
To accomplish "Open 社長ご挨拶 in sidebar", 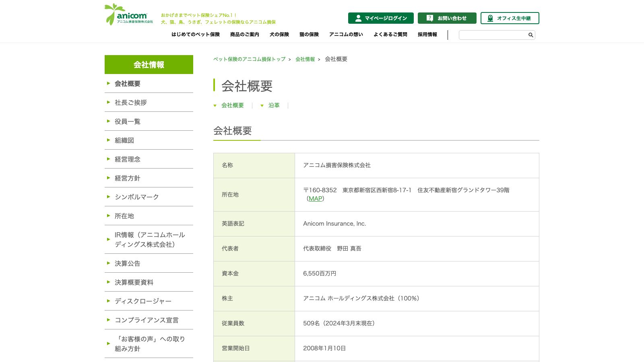I will click(x=149, y=103).
